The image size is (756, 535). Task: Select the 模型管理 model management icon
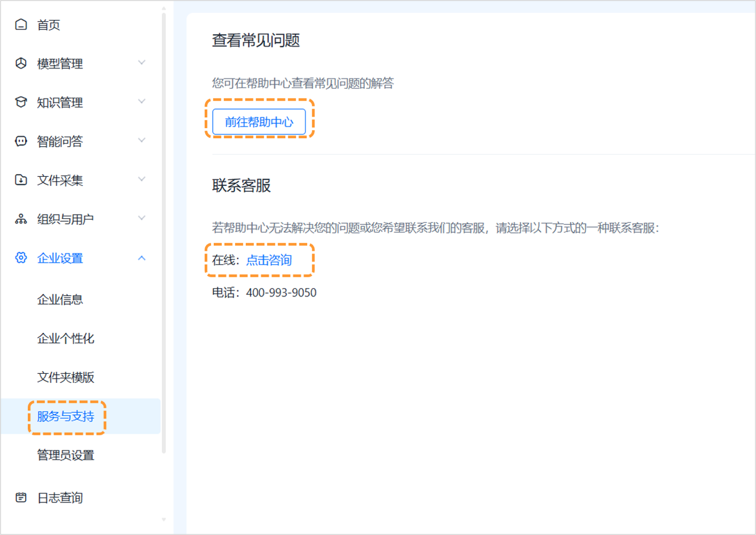[x=20, y=63]
